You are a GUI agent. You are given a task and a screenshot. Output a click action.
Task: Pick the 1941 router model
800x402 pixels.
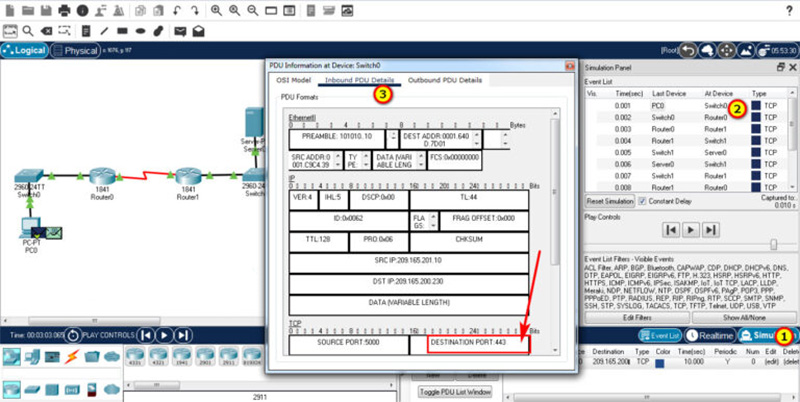point(182,356)
